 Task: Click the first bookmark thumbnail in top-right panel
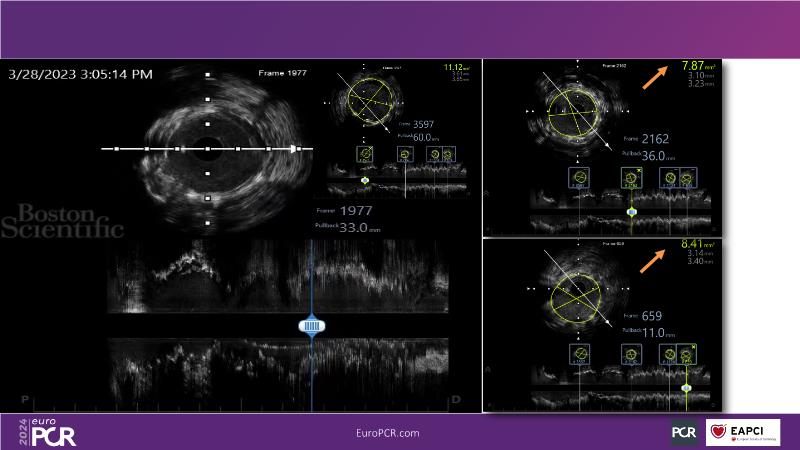[x=579, y=178]
